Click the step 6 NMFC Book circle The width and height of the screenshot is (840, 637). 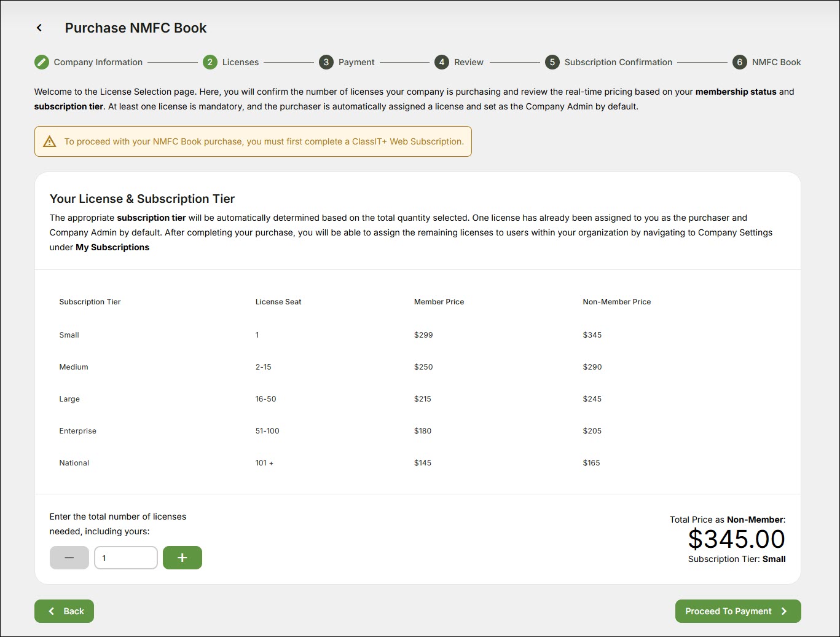pos(739,62)
